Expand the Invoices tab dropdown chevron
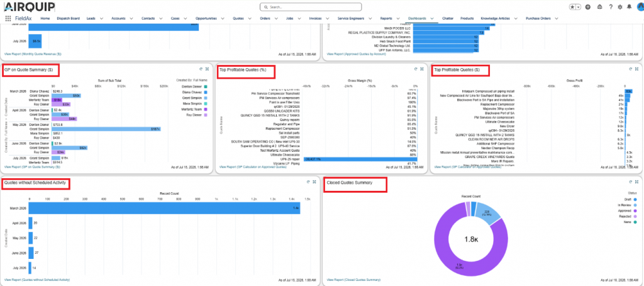Screen dimensions: 644x286 click(328, 18)
